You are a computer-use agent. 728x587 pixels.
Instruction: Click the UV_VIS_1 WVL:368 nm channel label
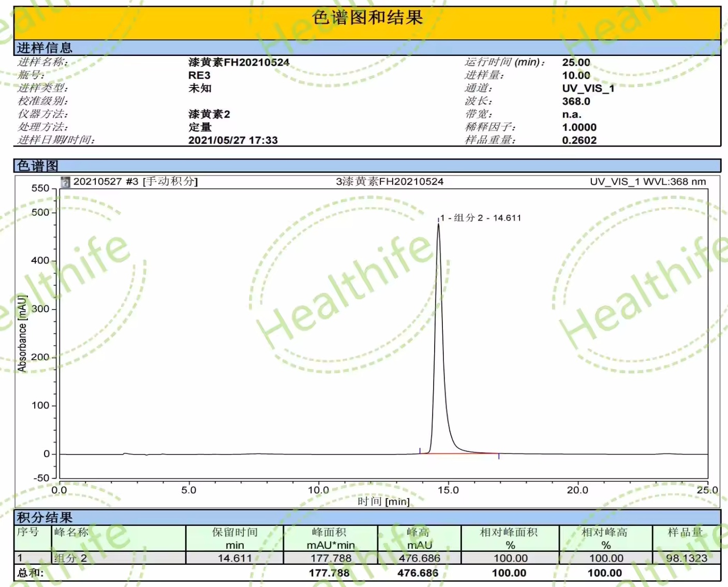click(x=647, y=182)
